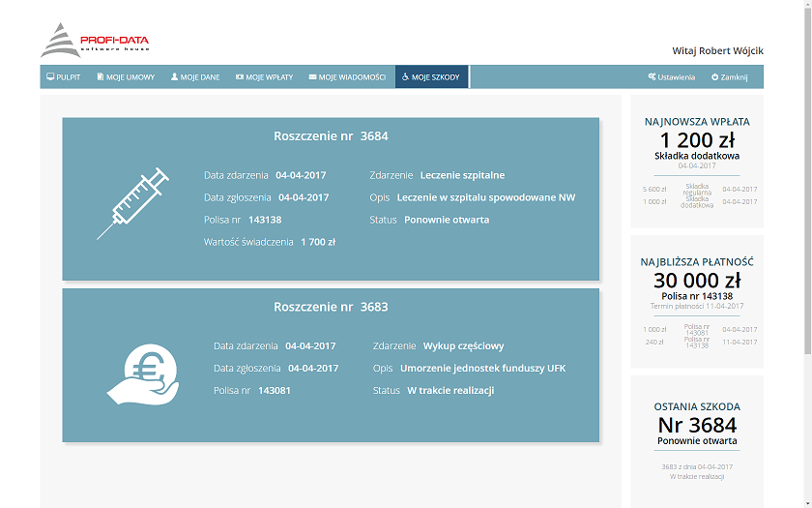Click policy number 143138 in claim 3684
812x508 pixels.
pos(265,220)
